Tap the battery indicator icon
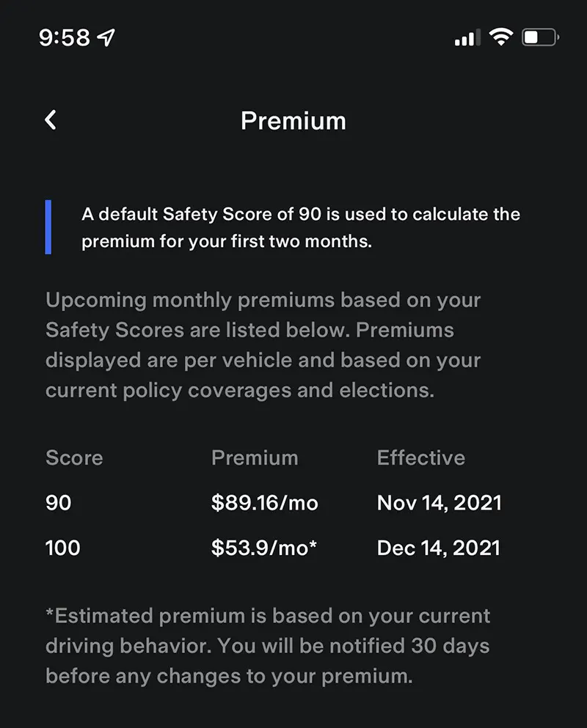Image resolution: width=587 pixels, height=728 pixels. pos(539,37)
